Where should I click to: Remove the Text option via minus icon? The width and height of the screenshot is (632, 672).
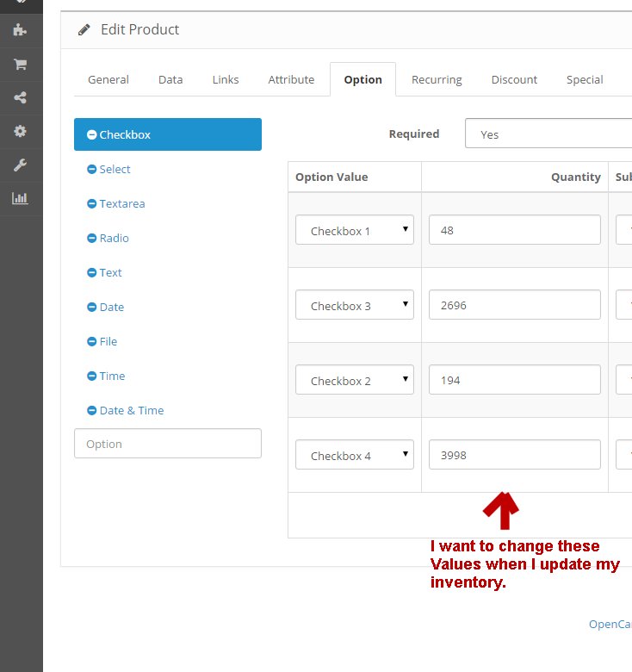(x=91, y=272)
